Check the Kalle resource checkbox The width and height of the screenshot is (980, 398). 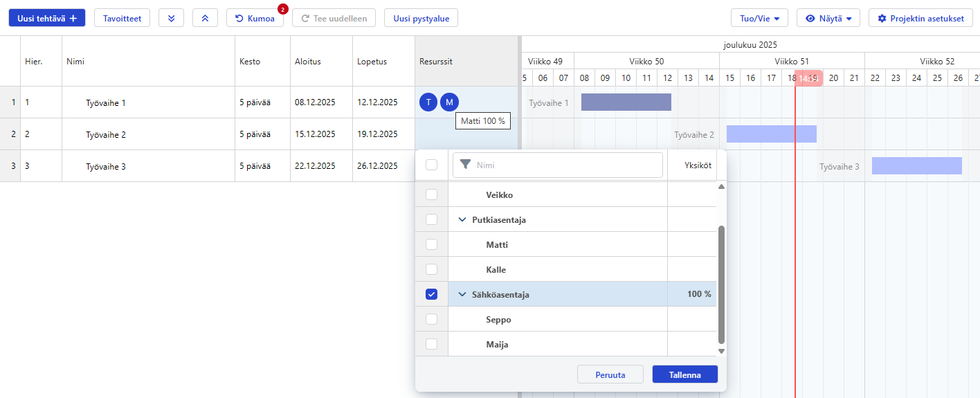pyautogui.click(x=431, y=269)
